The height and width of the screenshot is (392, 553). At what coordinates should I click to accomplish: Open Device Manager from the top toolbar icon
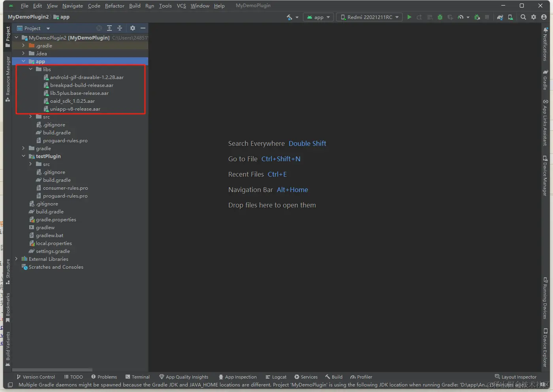(x=510, y=17)
